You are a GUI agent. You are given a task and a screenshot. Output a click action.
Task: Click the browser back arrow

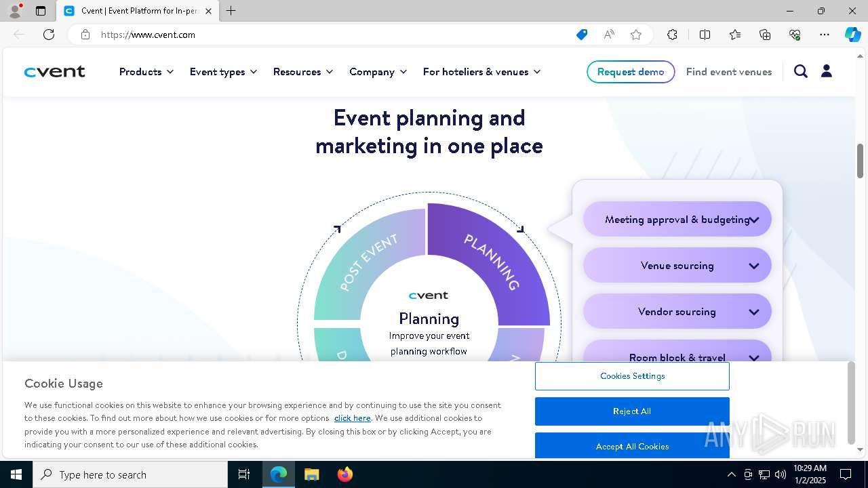19,35
